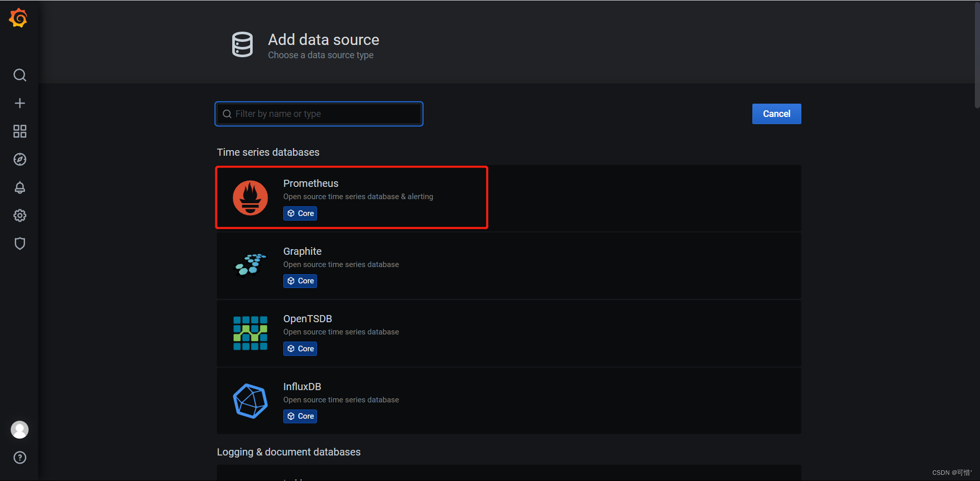This screenshot has width=980, height=481.
Task: Click the OpenTSDB description text
Action: pyautogui.click(x=341, y=332)
